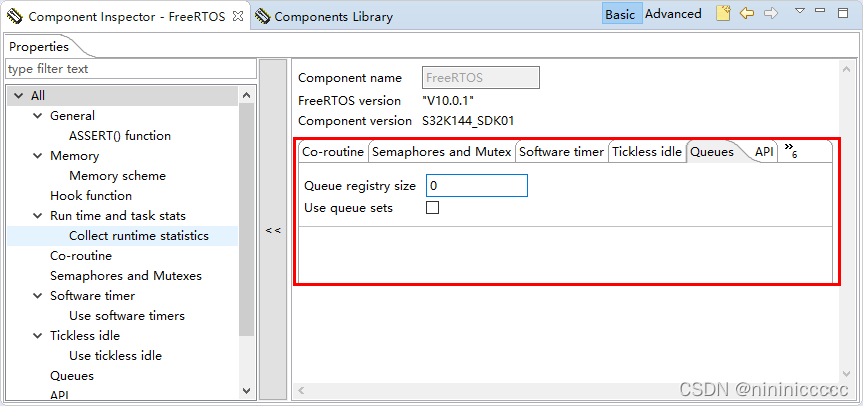
Task: Click the "V10.0.1" FreeRTOS version value
Action: tap(448, 101)
